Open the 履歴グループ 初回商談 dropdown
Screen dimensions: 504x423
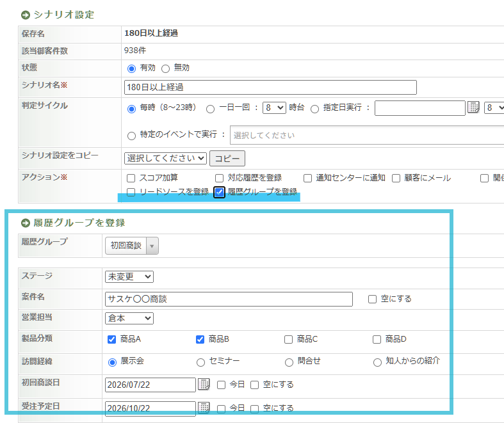click(x=132, y=246)
